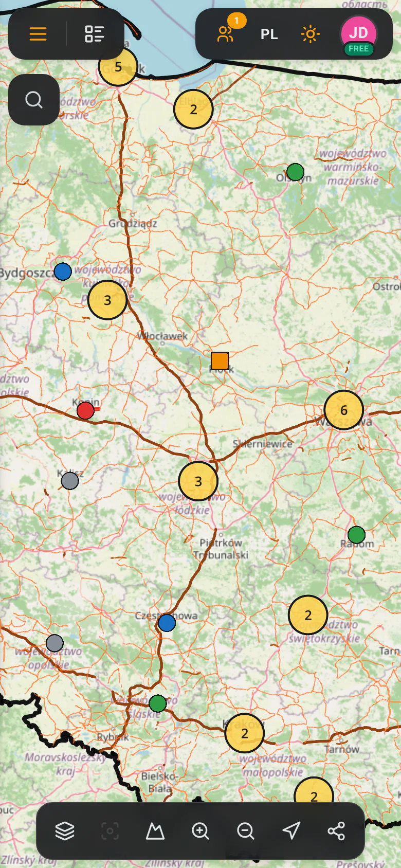
Task: Zoom in on the map
Action: 200,830
